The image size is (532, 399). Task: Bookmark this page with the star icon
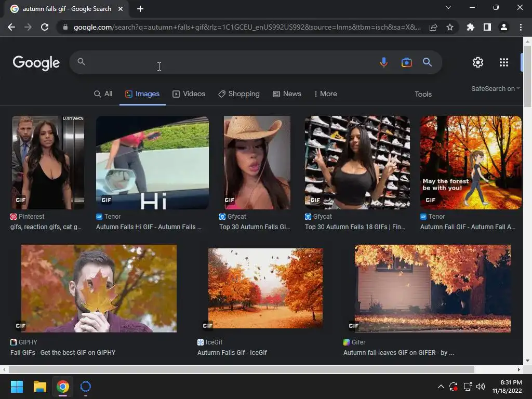[x=450, y=27]
